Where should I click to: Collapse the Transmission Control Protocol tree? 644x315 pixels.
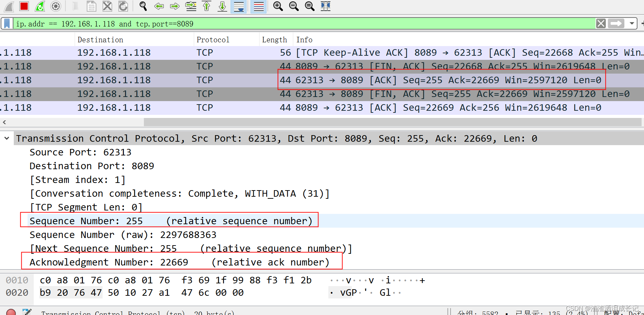click(x=7, y=138)
